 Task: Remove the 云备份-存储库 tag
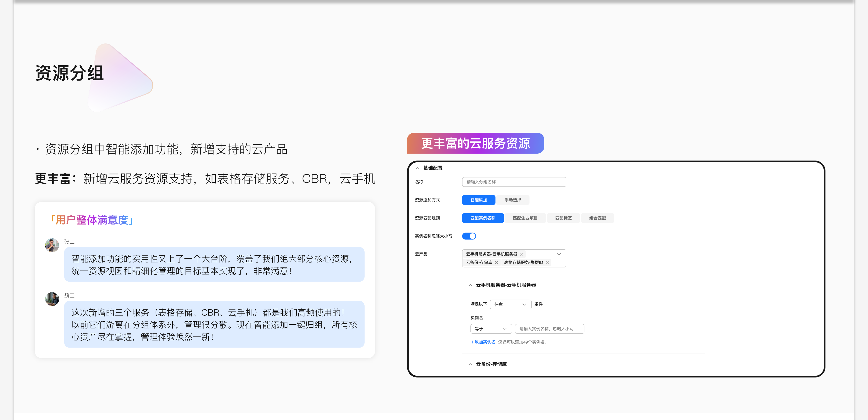click(496, 263)
